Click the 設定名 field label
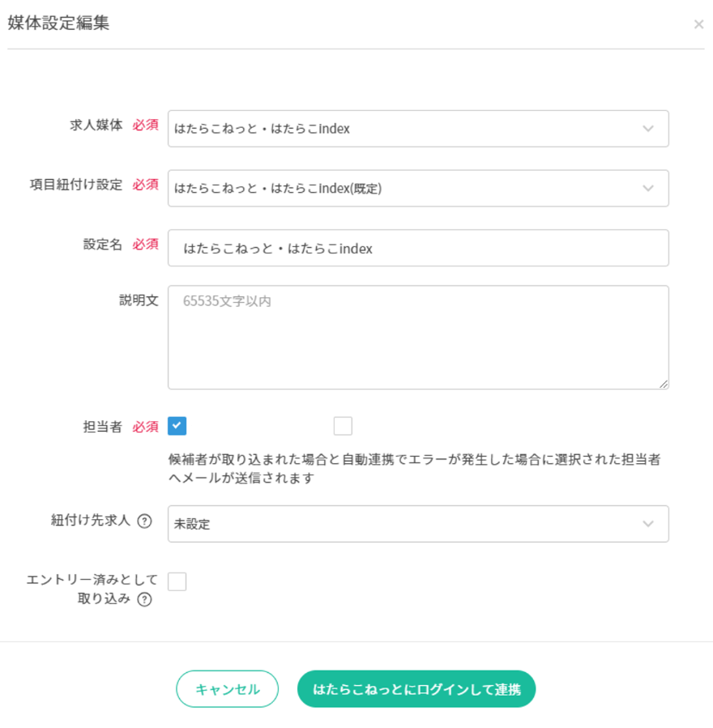The image size is (713, 728). (103, 245)
